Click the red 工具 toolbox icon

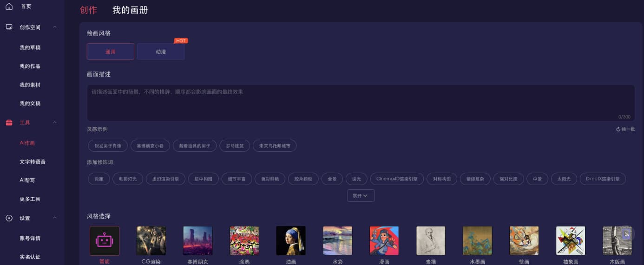9,123
